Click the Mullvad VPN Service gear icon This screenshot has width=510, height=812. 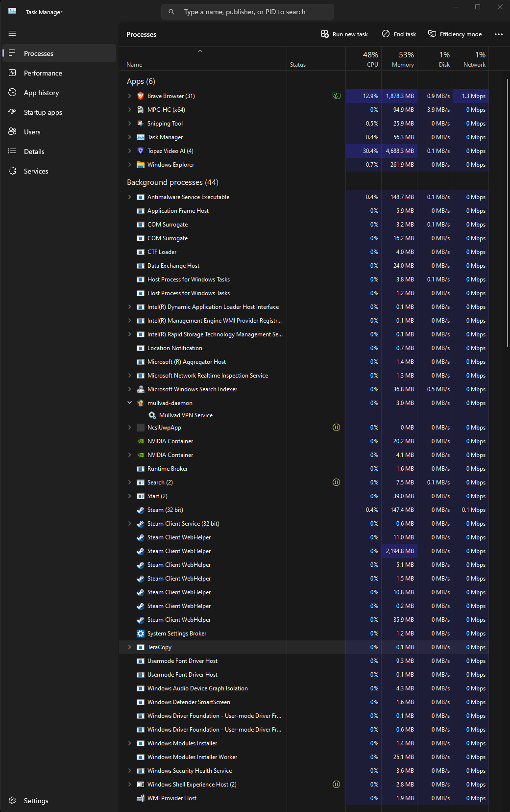coord(152,415)
